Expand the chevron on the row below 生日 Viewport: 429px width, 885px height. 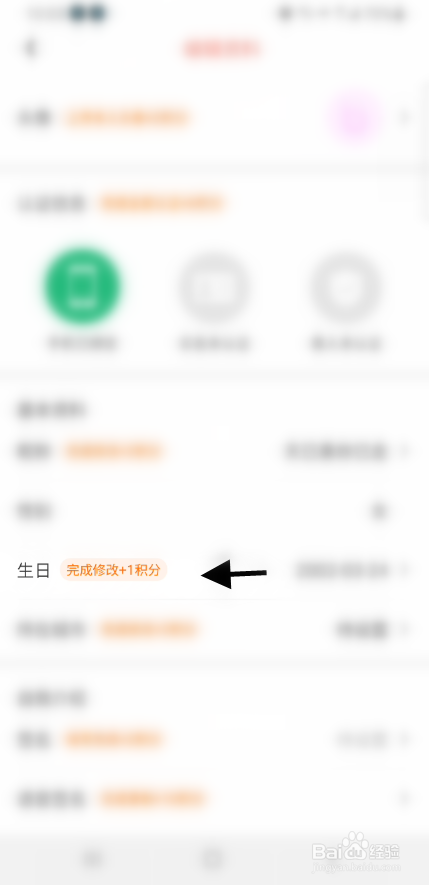(404, 629)
